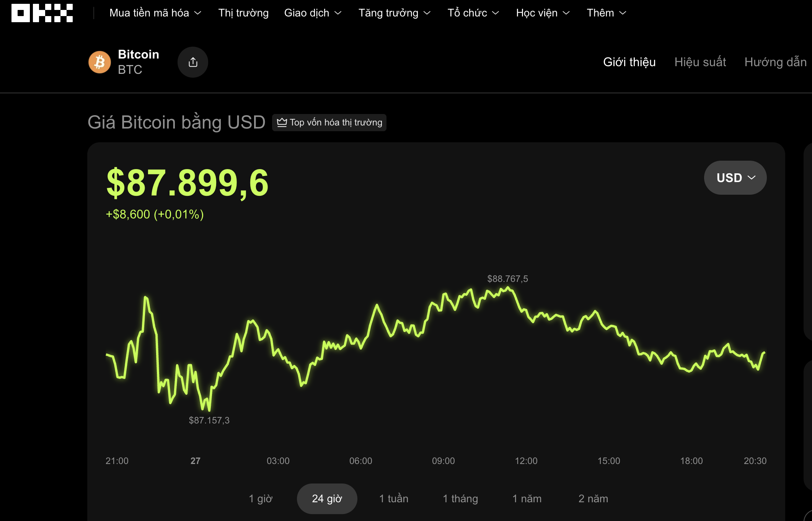The image size is (812, 521).
Task: Open the USD currency dropdown
Action: 734,177
